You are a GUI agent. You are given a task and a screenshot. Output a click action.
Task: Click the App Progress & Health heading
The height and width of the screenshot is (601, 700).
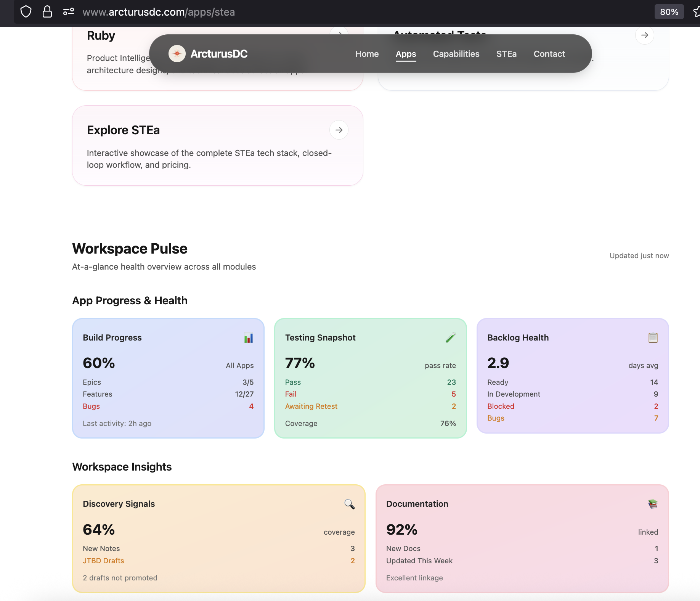[130, 300]
